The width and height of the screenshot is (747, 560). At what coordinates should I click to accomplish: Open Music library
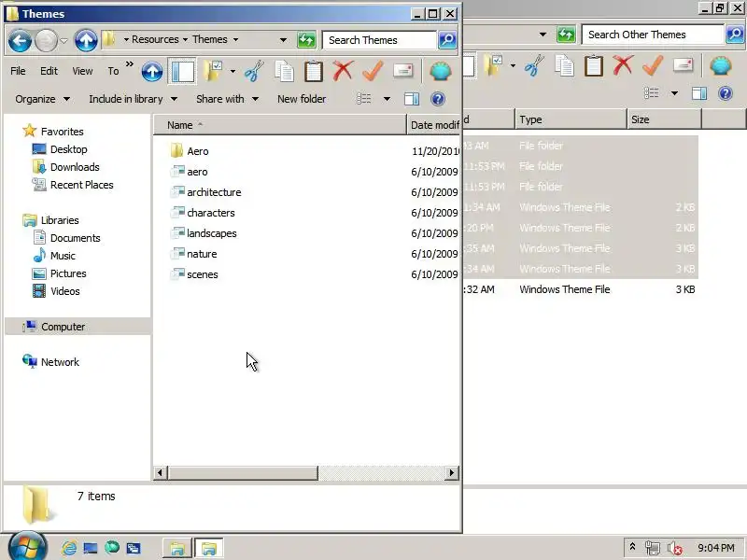click(x=63, y=256)
